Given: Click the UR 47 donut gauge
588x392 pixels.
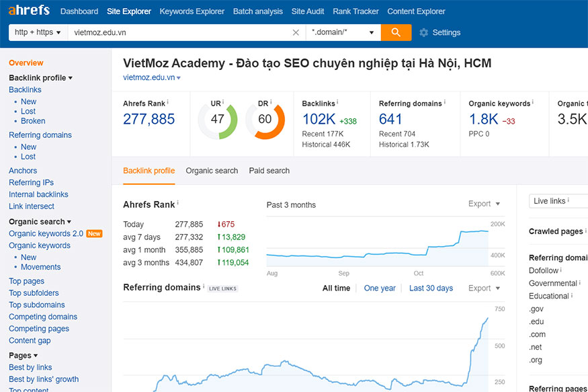Looking at the screenshot, I should (x=218, y=121).
